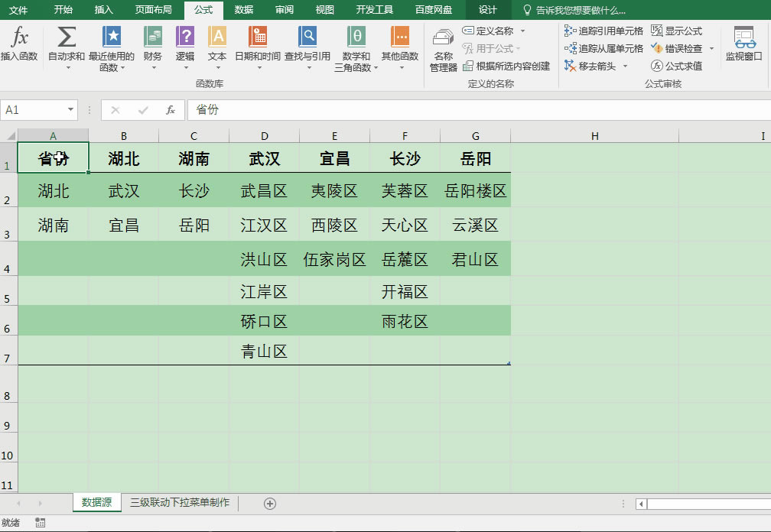Select cell 宜昌 in column B
The width and height of the screenshot is (771, 532).
click(x=123, y=225)
